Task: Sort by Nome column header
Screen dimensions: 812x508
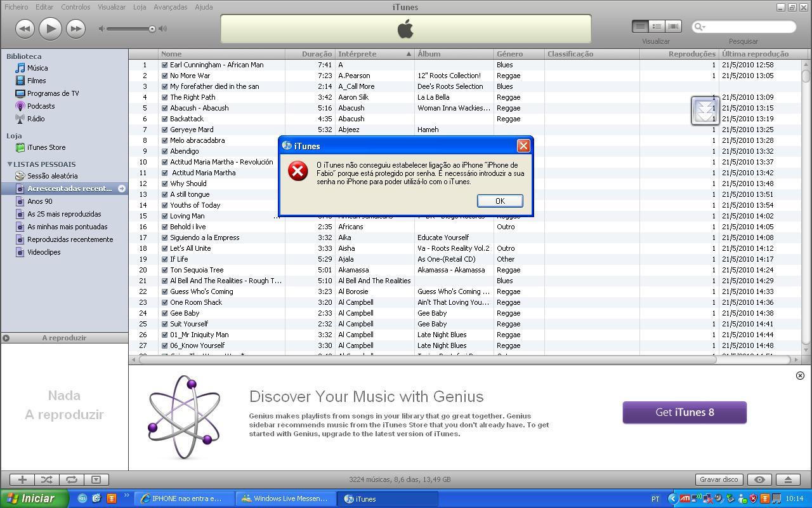Action: (x=221, y=54)
